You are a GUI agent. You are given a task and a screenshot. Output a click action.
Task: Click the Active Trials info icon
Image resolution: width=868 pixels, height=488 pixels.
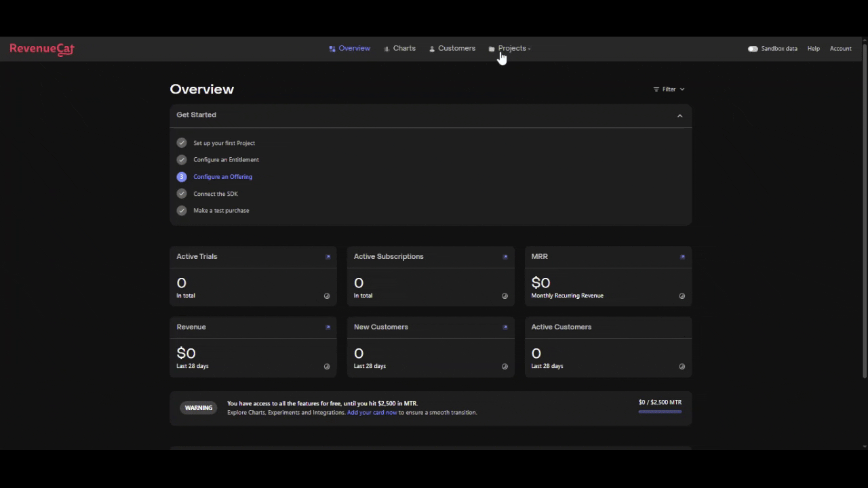[327, 296]
